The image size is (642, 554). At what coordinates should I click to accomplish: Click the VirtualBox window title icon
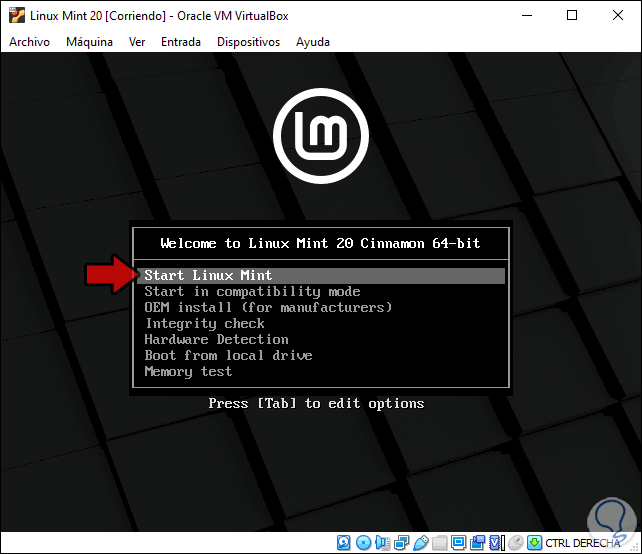tap(17, 16)
